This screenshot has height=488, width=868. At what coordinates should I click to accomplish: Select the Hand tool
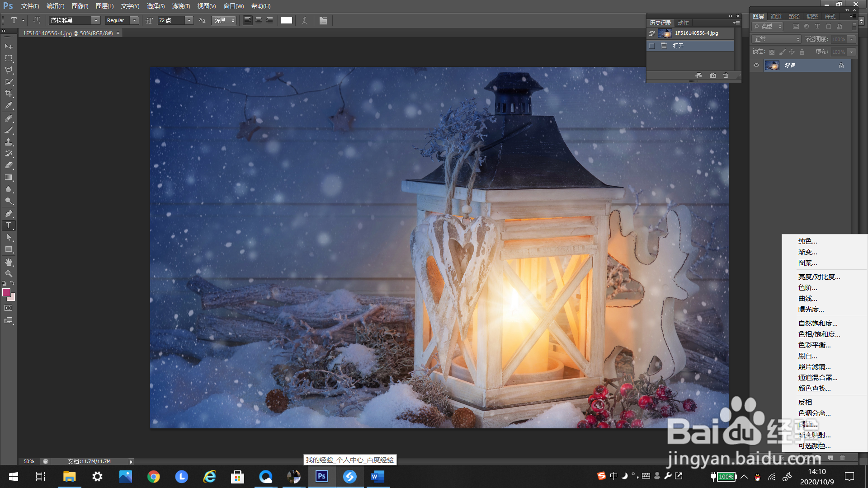tap(9, 262)
